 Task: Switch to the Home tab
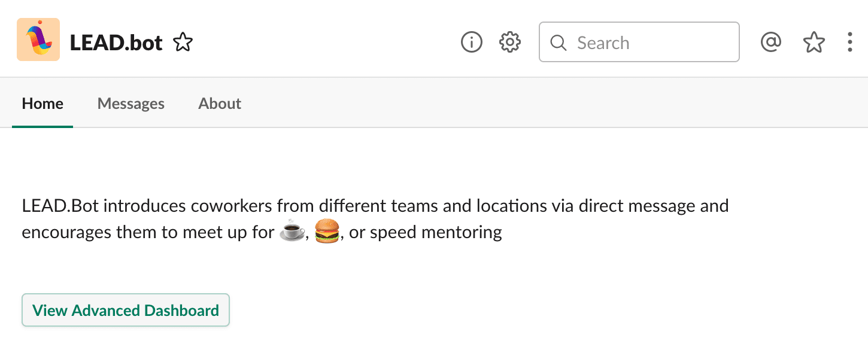click(43, 104)
